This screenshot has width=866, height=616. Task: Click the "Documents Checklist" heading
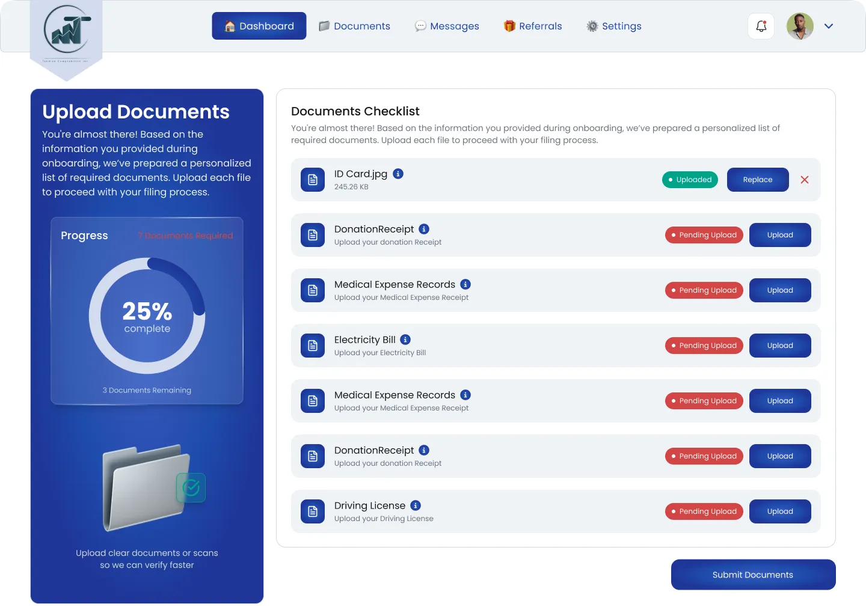coord(355,111)
